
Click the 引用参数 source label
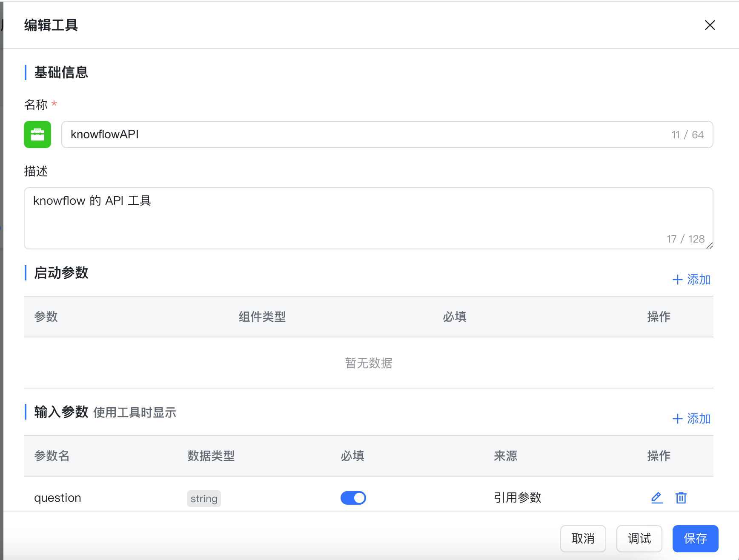(x=517, y=497)
